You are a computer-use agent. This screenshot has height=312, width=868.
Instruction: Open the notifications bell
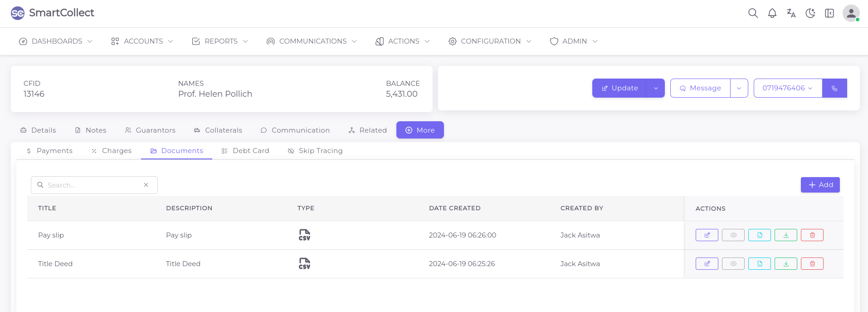tap(772, 13)
